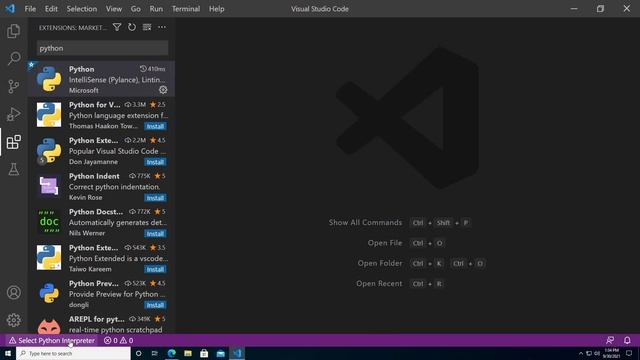This screenshot has width=640, height=360.
Task: Click Select Python Interpreter in status bar
Action: click(x=52, y=340)
